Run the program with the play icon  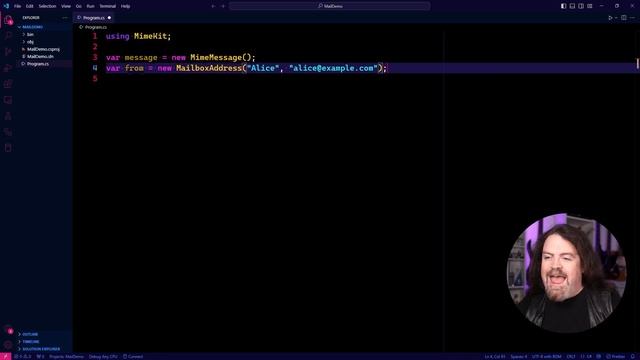(610, 18)
